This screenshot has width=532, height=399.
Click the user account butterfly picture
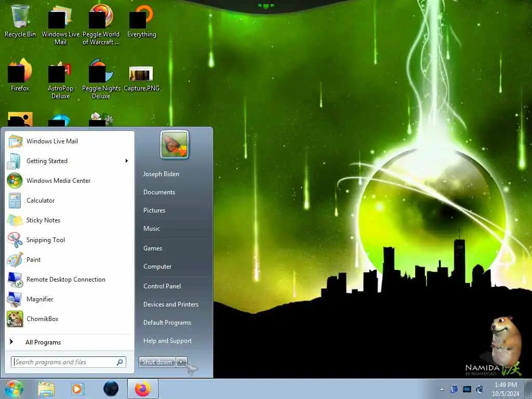click(175, 145)
